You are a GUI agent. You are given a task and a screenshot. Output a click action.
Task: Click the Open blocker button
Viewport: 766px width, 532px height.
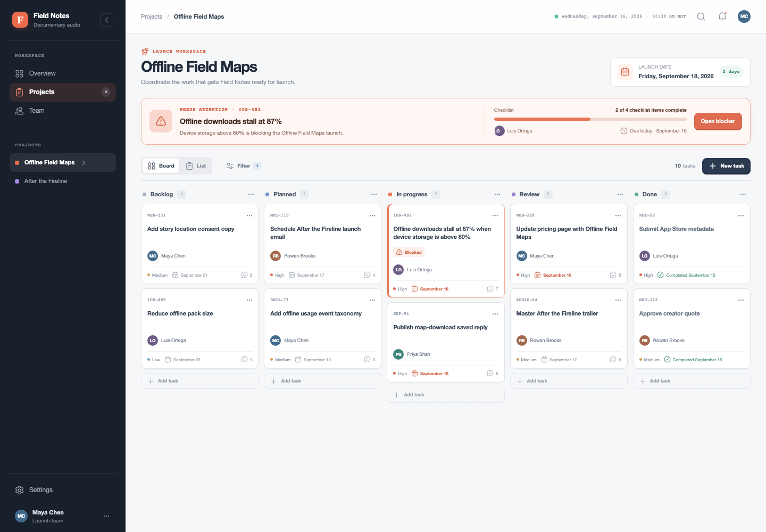click(x=718, y=121)
